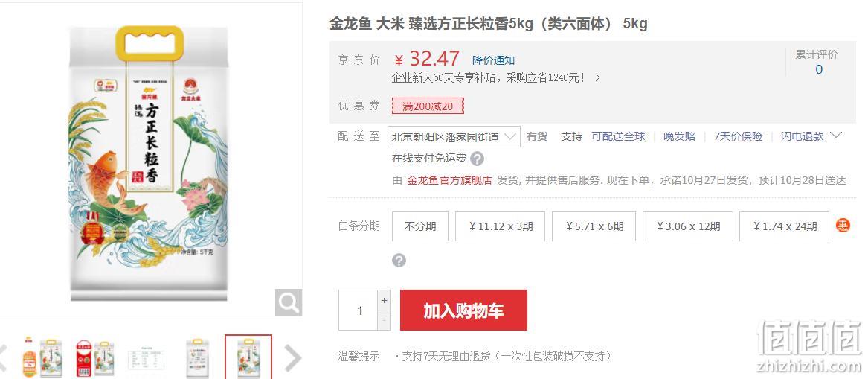Click the help icon under 白条分期
868x379 pixels.
coord(399,261)
